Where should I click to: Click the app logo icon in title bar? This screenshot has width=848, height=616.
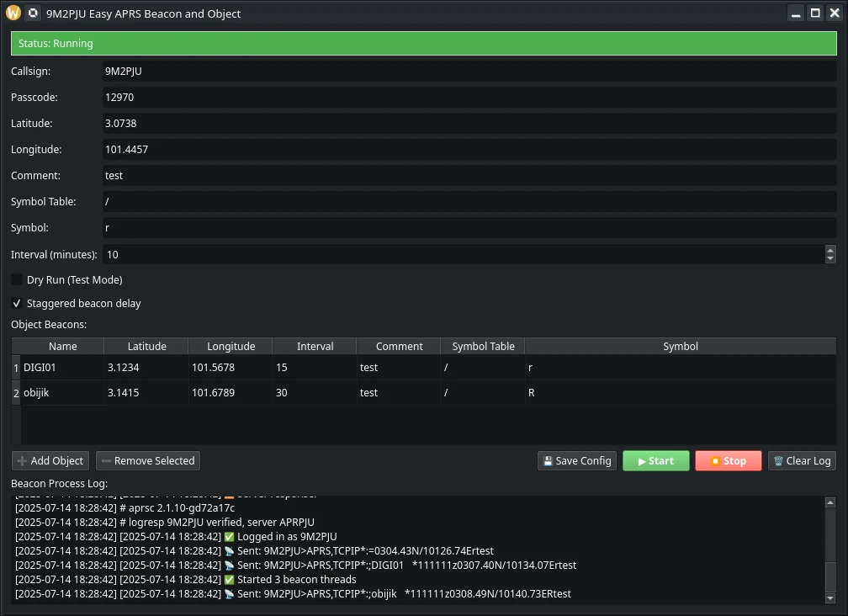[13, 13]
